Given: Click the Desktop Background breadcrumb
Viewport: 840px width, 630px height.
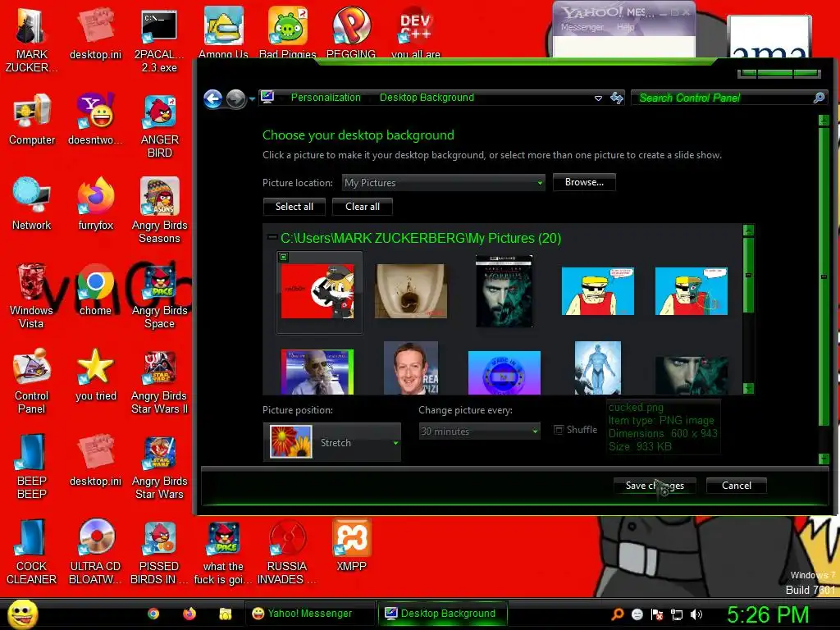Looking at the screenshot, I should [427, 98].
